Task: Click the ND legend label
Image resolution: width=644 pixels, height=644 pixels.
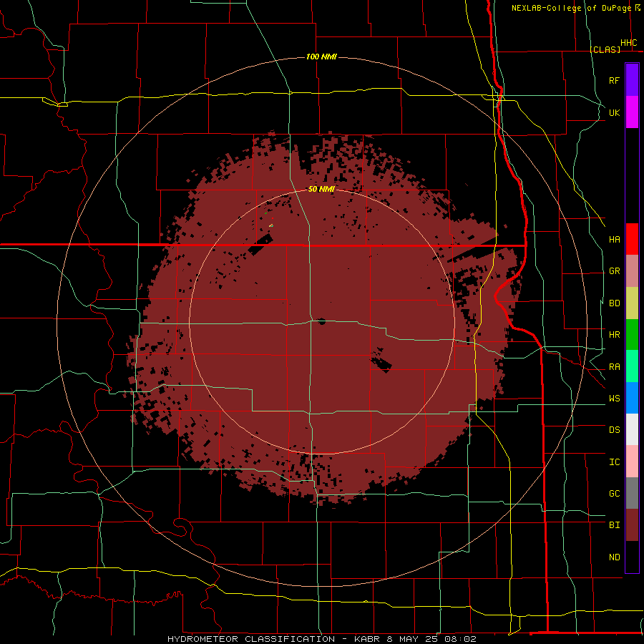Action: [614, 557]
